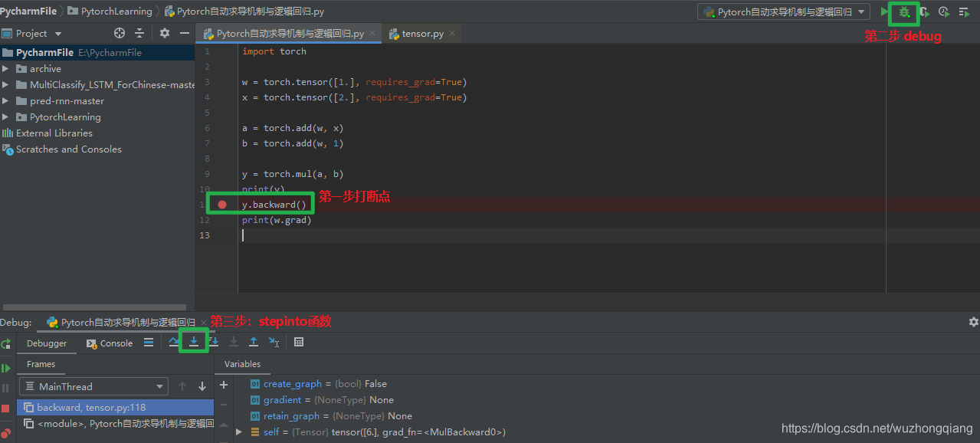Click PytorchLearning in the breadcrumb
Image resolution: width=980 pixels, height=443 pixels.
[110, 11]
